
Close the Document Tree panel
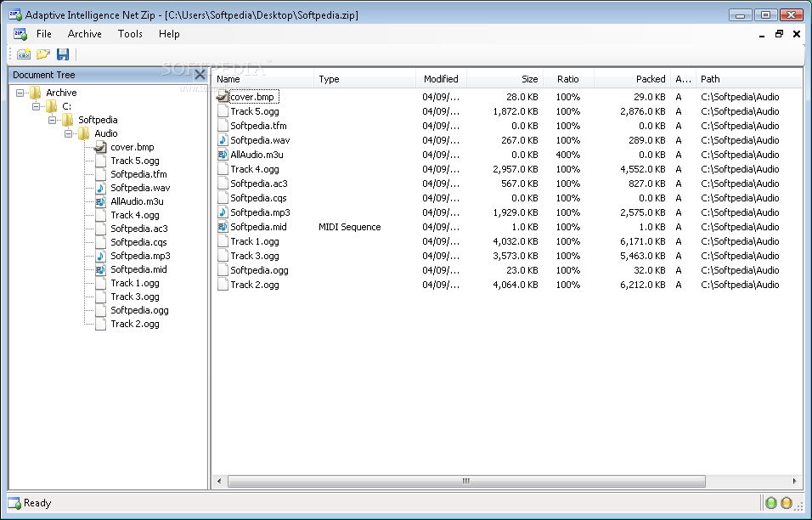point(200,75)
